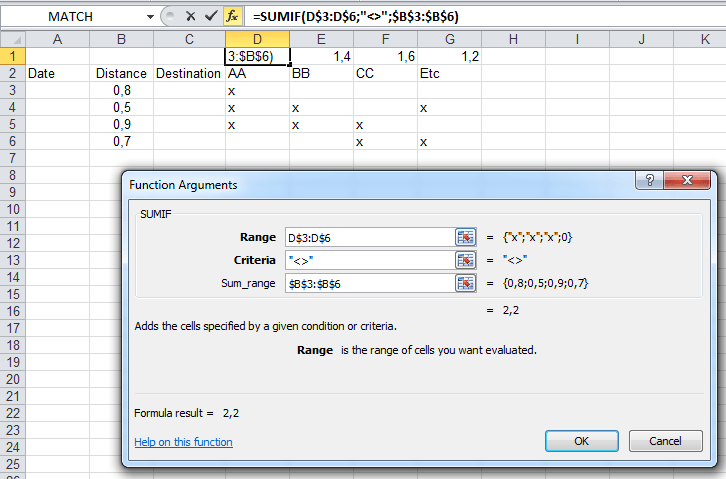Screen dimensions: 726x479
Task: Select column D header
Action: [x=257, y=39]
